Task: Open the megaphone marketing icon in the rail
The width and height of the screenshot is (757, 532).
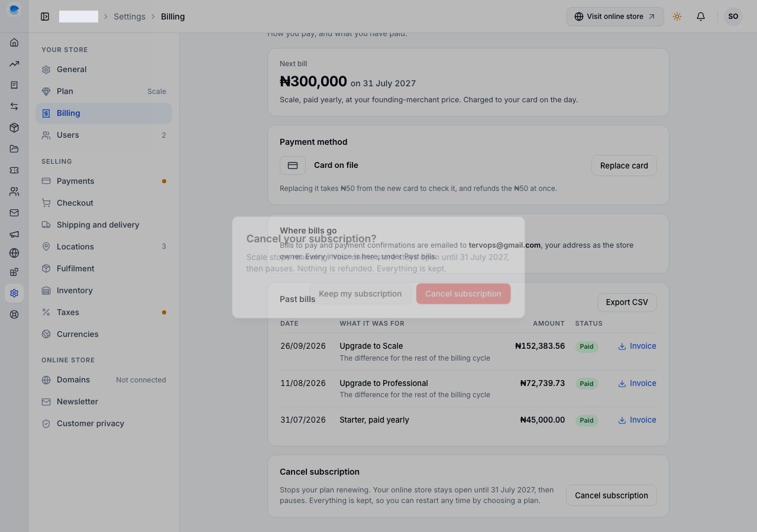Action: point(14,234)
